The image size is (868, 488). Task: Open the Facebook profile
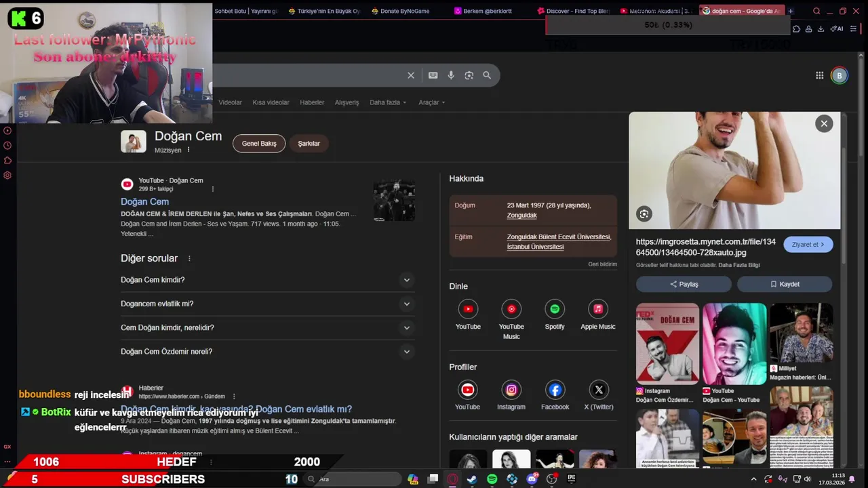pyautogui.click(x=555, y=396)
